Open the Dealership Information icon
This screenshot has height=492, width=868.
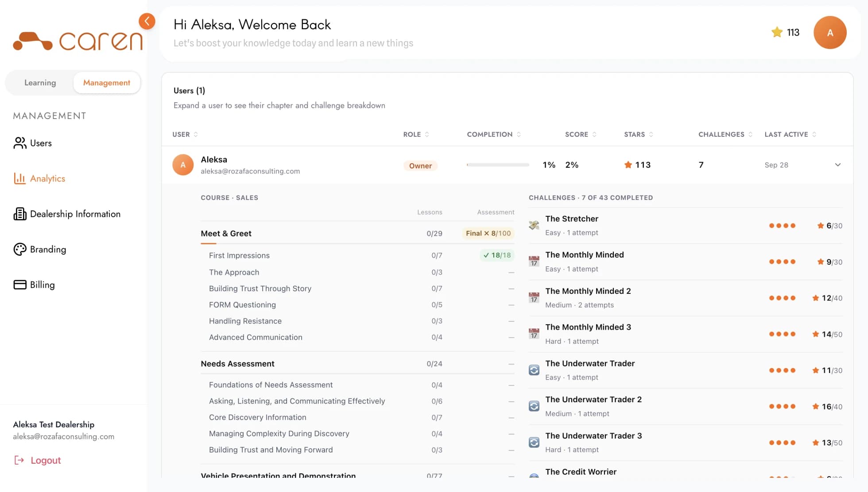20,214
